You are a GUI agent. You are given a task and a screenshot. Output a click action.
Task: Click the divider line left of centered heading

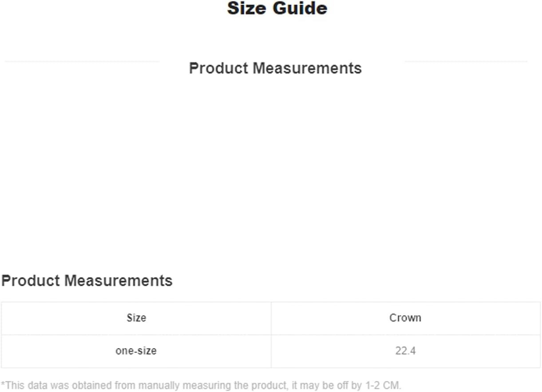[x=82, y=61]
